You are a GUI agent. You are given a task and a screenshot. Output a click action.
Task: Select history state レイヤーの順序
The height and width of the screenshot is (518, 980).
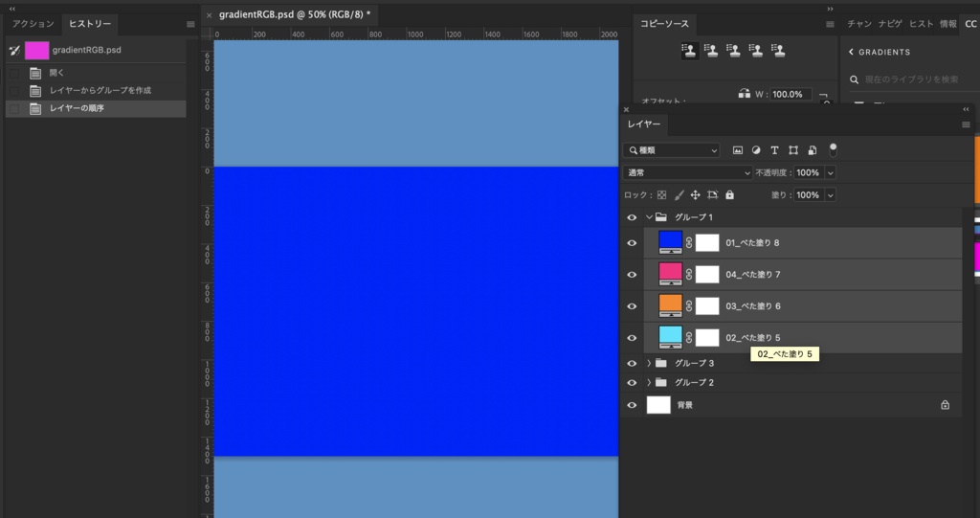pos(96,109)
